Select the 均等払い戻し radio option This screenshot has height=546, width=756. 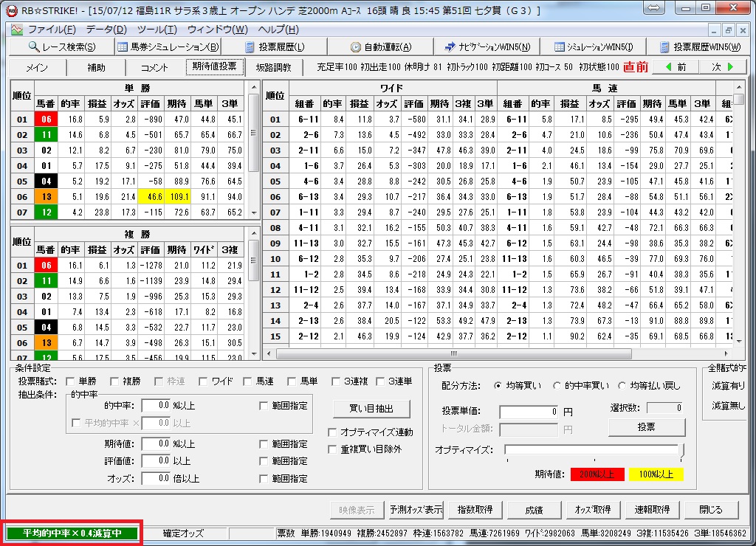tap(622, 386)
